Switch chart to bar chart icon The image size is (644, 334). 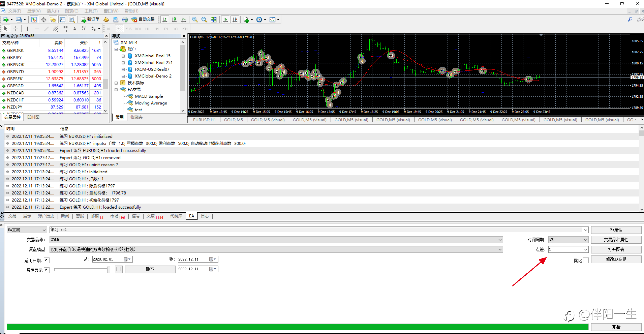tap(165, 20)
